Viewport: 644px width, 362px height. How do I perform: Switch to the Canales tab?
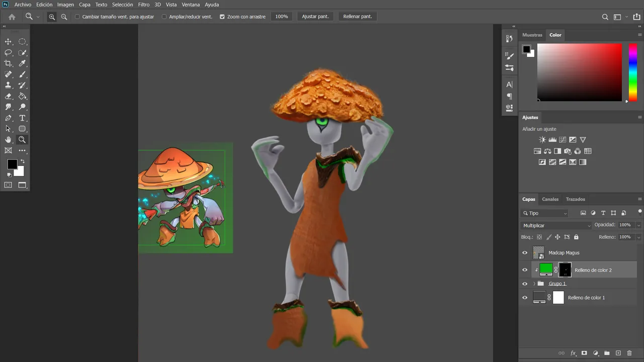(550, 199)
